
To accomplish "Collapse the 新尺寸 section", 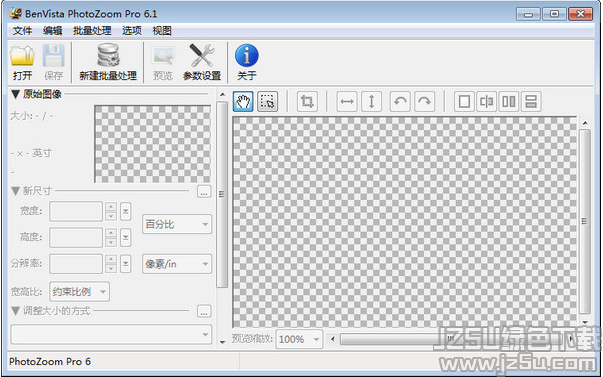I will pyautogui.click(x=15, y=191).
